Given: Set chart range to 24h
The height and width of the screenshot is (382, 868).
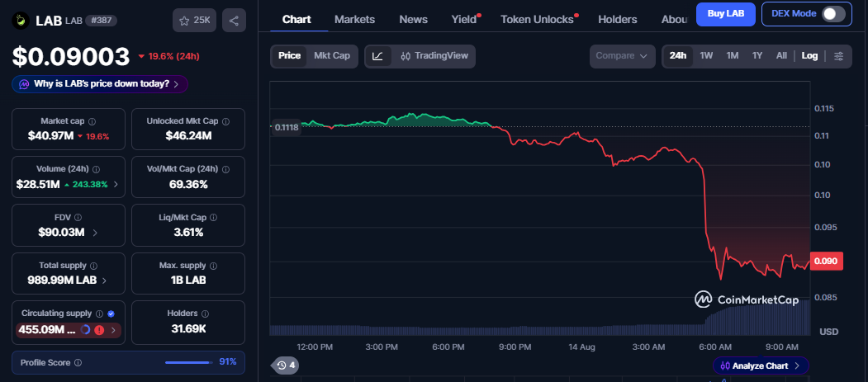Looking at the screenshot, I should [677, 56].
